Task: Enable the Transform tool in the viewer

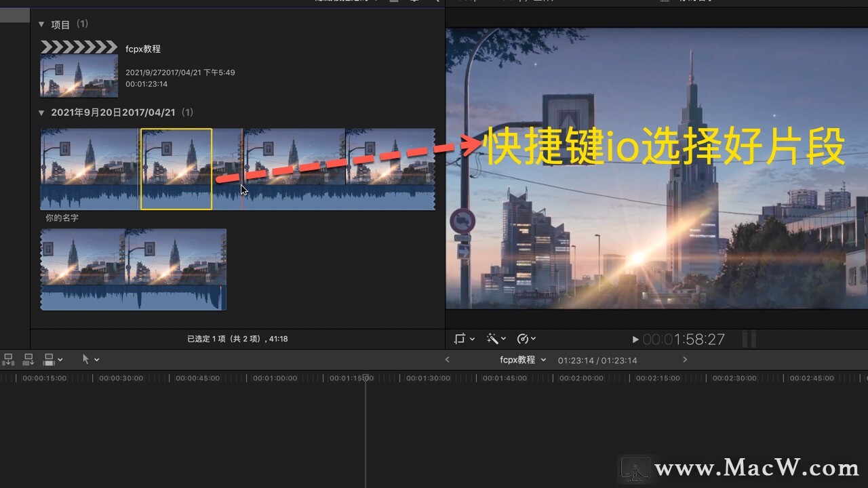Action: pos(460,338)
